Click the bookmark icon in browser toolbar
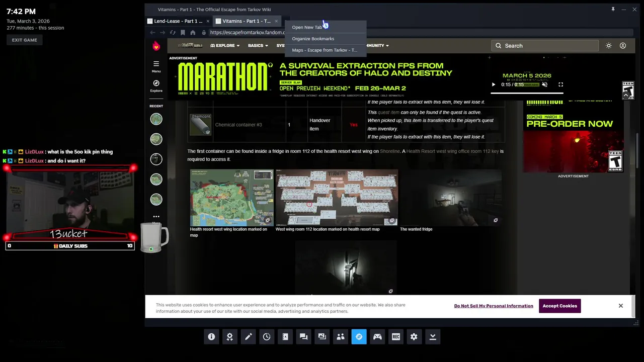The height and width of the screenshot is (362, 644). 183,33
